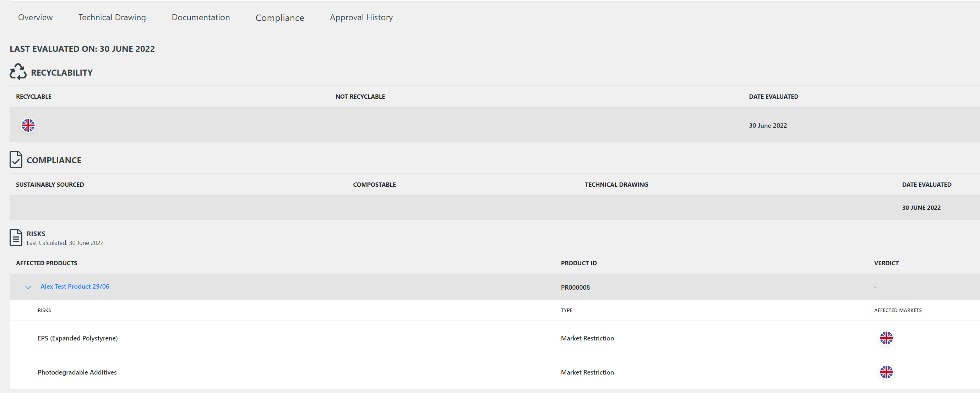Click the UK flag in the Recyclable row
This screenshot has height=393, width=980.
28,125
